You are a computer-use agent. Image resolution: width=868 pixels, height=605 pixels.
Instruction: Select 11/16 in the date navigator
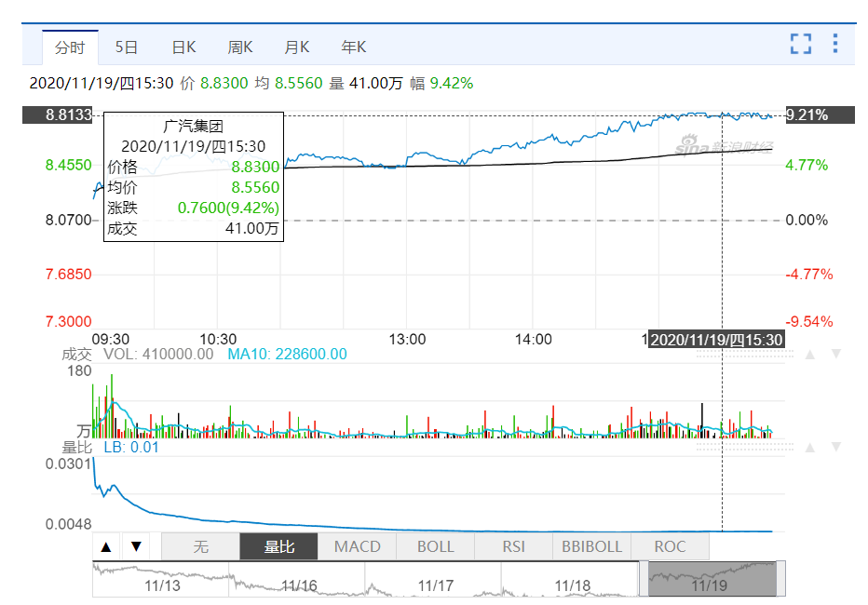click(299, 585)
